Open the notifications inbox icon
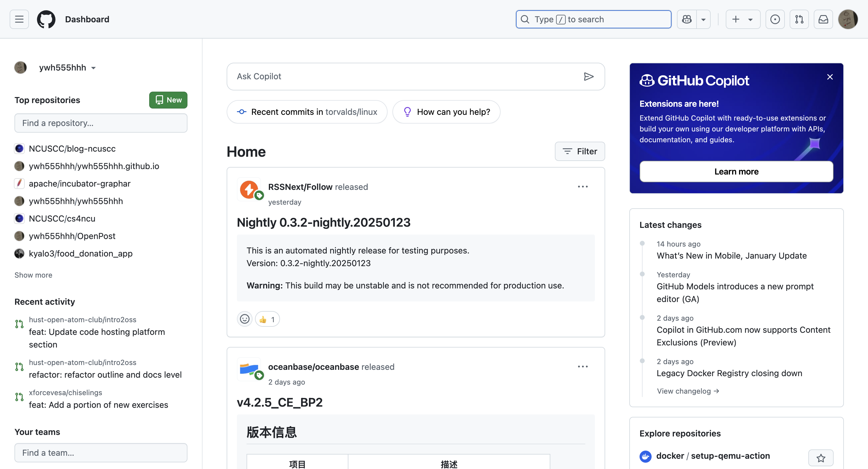Viewport: 868px width, 469px height. point(823,19)
